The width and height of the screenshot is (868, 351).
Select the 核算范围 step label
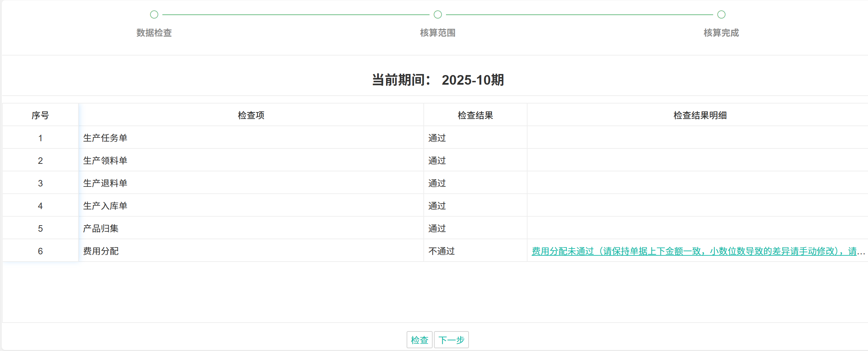437,33
